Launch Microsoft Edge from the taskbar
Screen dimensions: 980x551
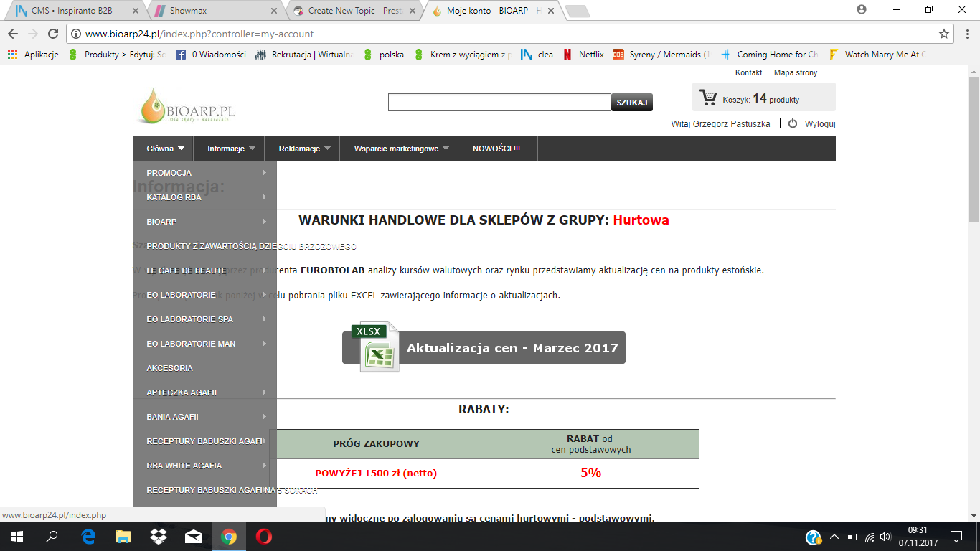[88, 537]
